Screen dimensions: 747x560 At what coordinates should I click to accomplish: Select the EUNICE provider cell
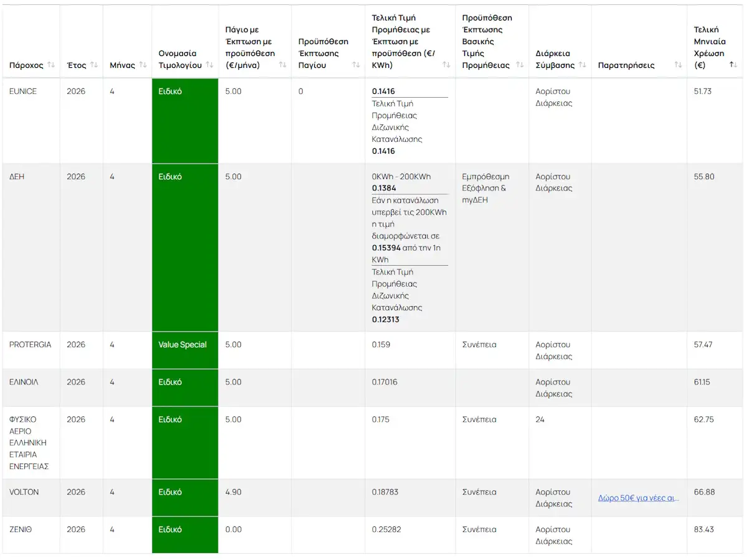[23, 91]
